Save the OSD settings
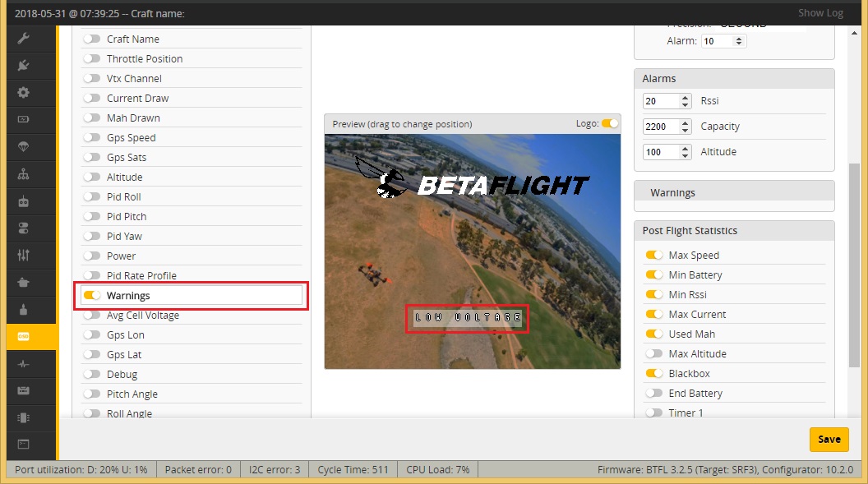Viewport: 868px width, 484px height. point(829,439)
